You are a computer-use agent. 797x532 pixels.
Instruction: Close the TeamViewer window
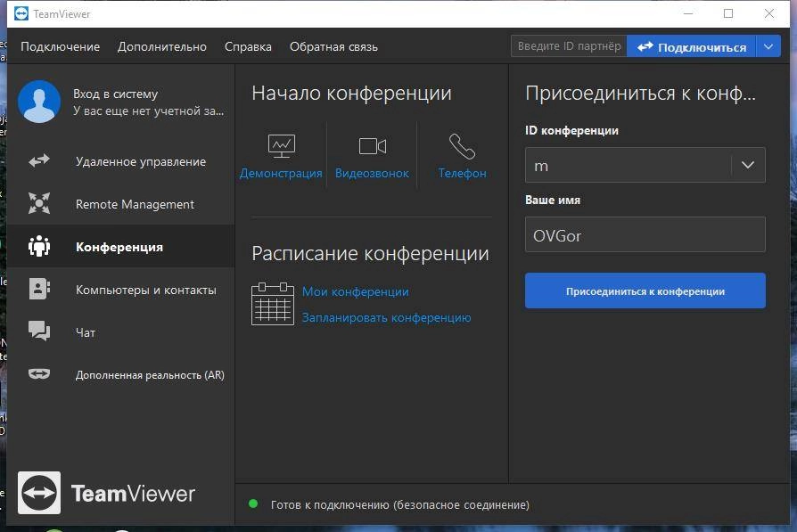769,13
